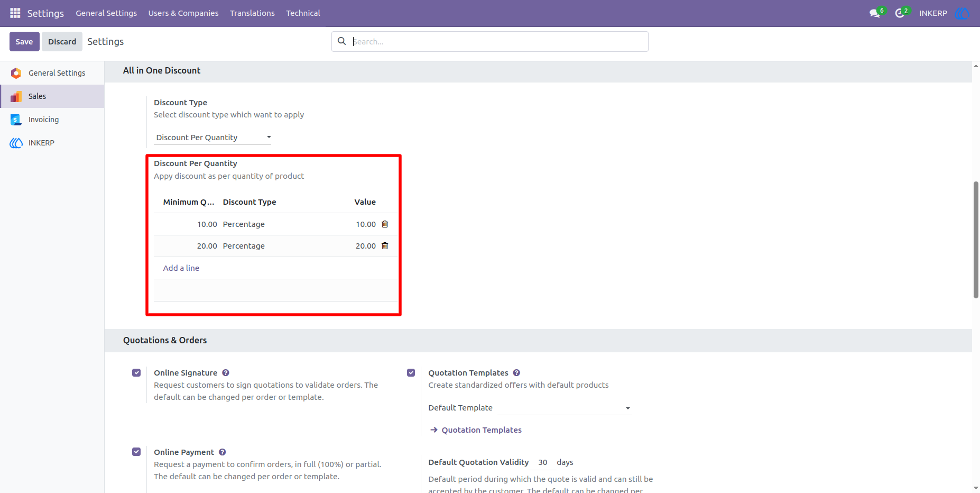Discard the settings changes
This screenshot has width=980, height=493.
pyautogui.click(x=62, y=42)
